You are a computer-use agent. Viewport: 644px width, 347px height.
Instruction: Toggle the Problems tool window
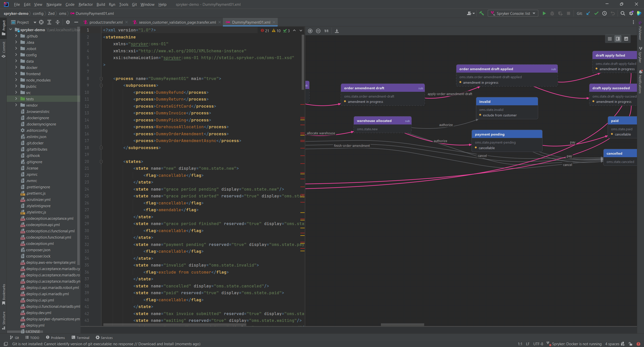(x=56, y=338)
